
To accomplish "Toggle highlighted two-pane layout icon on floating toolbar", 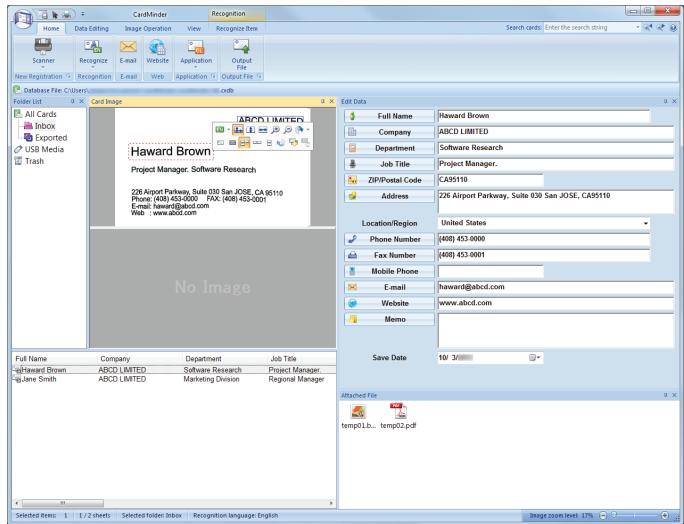I will click(x=244, y=142).
